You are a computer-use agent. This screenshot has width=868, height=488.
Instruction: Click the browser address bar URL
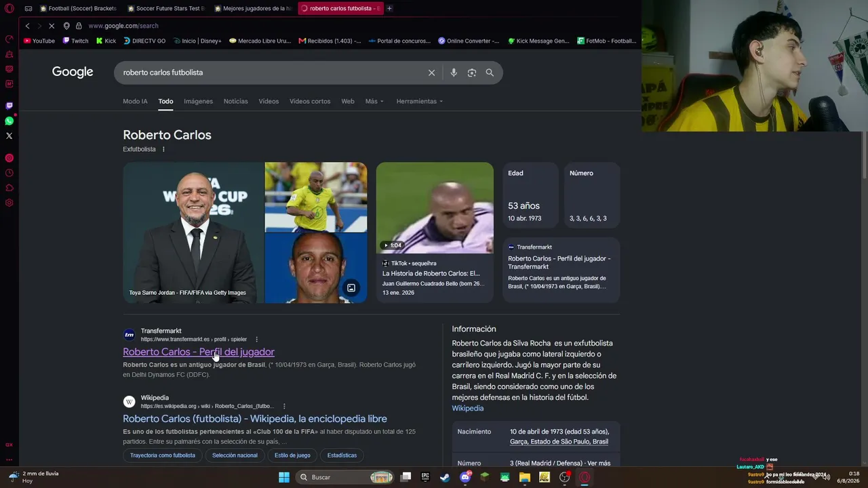(123, 26)
